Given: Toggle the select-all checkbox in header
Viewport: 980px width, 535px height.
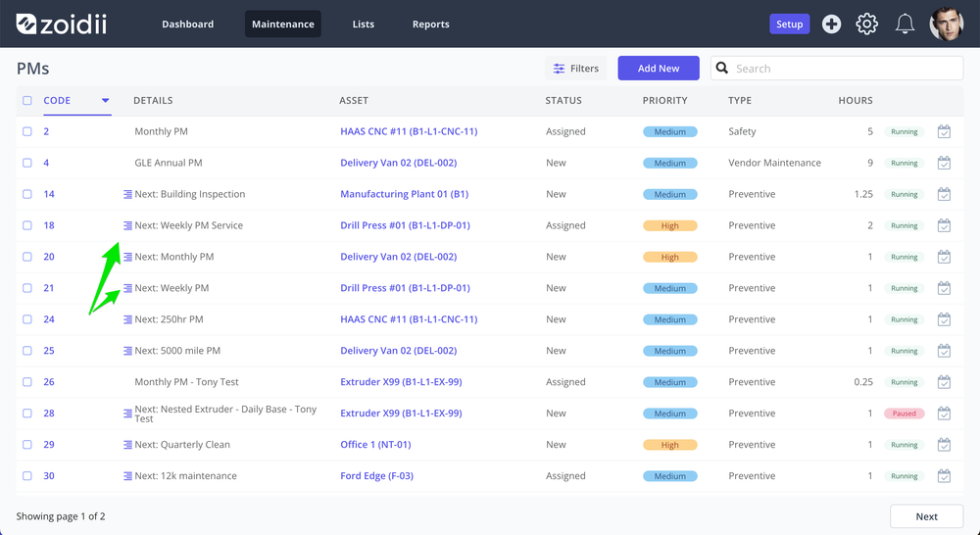Looking at the screenshot, I should [26, 100].
